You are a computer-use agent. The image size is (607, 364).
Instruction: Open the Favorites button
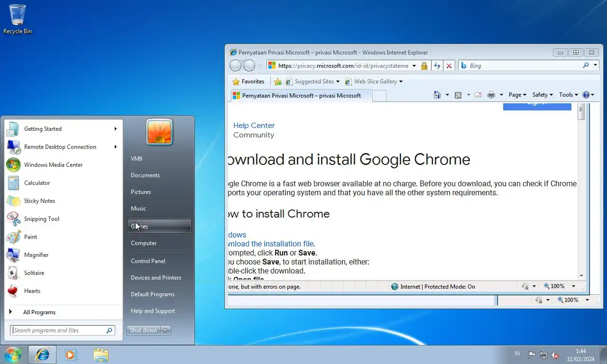(248, 82)
